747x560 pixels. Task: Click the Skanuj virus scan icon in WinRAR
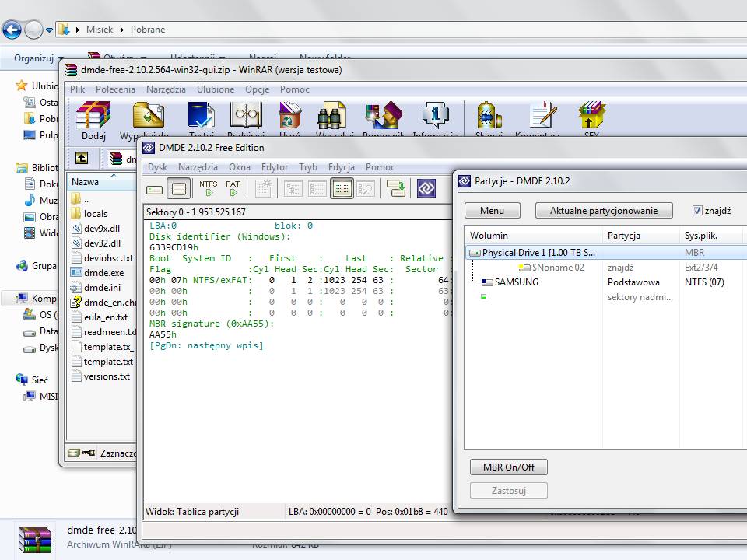tap(489, 115)
